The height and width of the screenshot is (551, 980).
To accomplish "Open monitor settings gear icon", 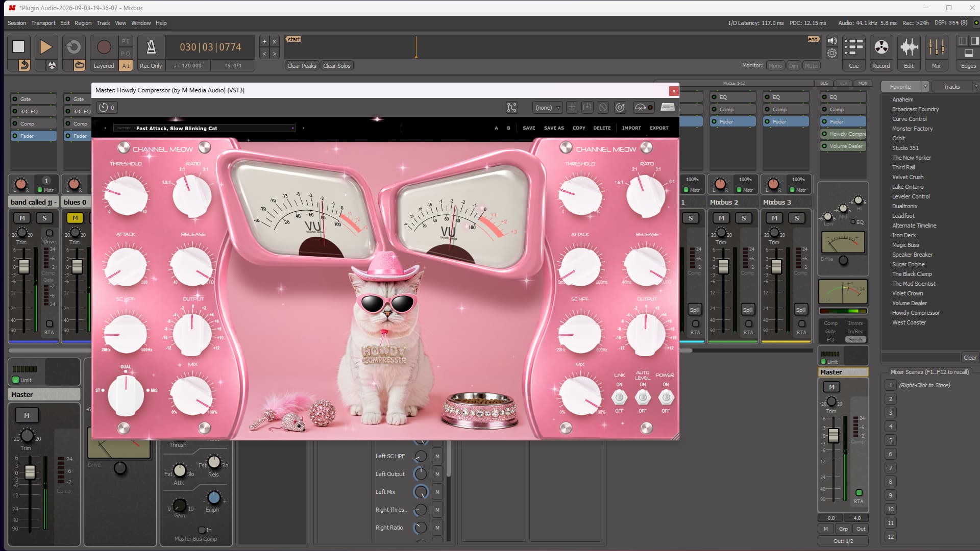I will tap(832, 53).
